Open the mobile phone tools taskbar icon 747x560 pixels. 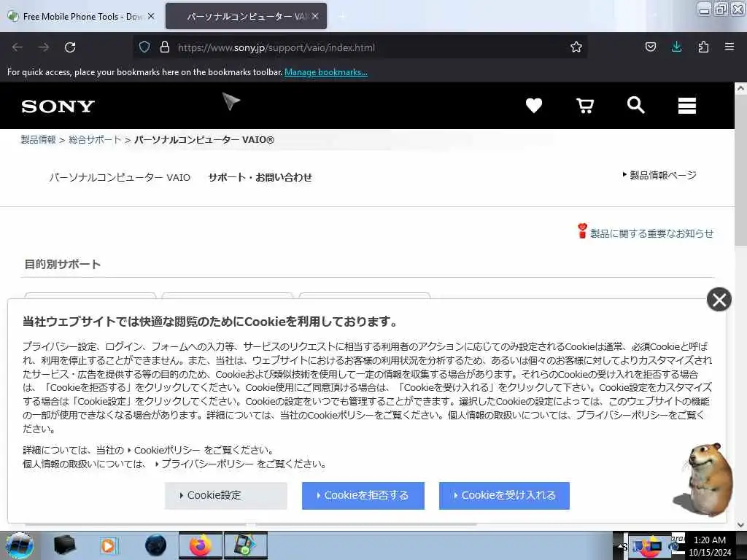(x=245, y=545)
